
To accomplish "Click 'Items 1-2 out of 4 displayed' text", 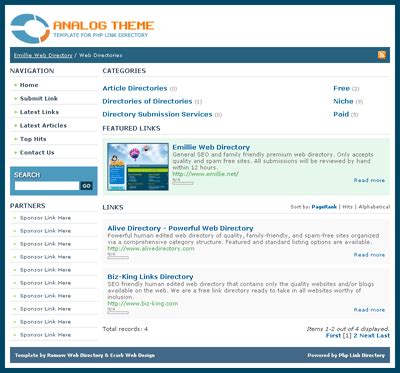I will [x=348, y=329].
